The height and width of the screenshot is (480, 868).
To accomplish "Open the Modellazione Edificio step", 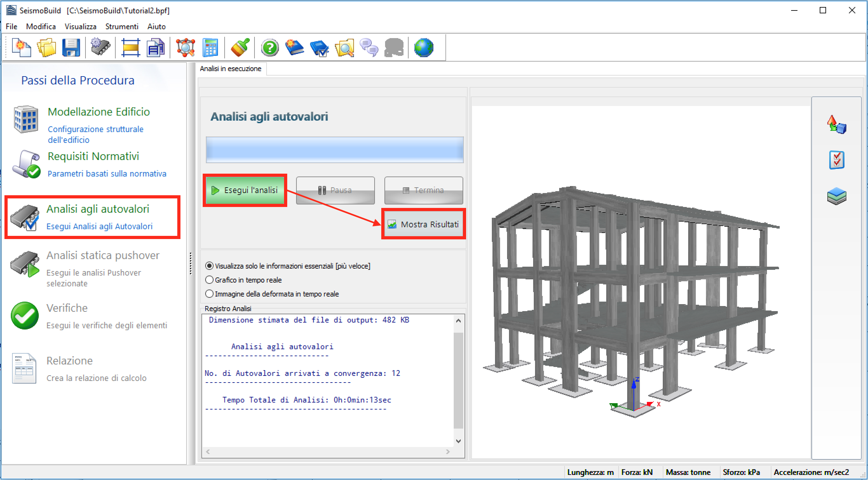I will 98,112.
